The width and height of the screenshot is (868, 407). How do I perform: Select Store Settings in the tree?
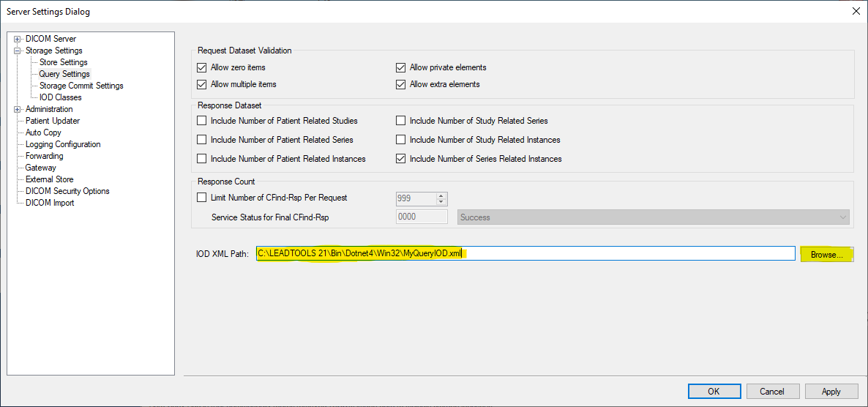pos(63,62)
